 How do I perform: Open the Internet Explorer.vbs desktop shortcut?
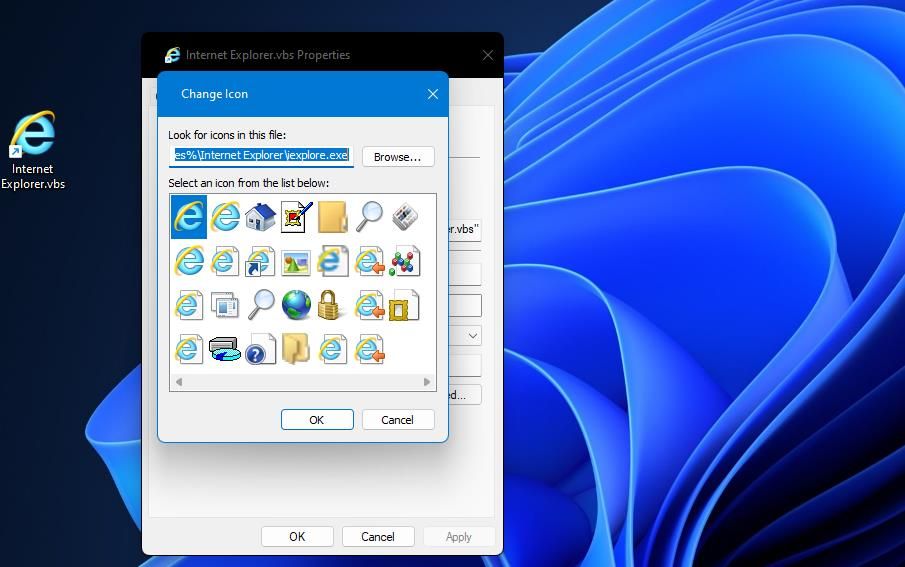click(33, 150)
